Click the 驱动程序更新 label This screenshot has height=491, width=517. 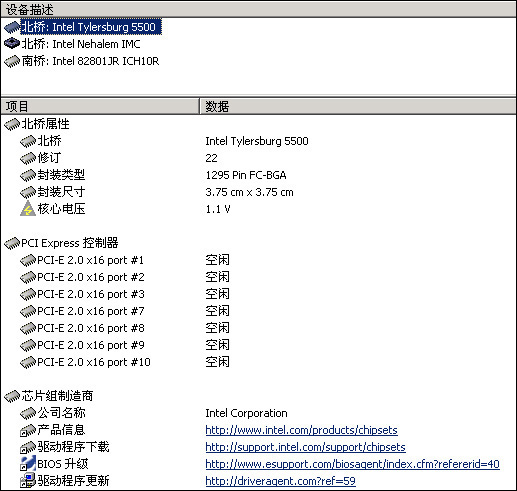tap(73, 481)
